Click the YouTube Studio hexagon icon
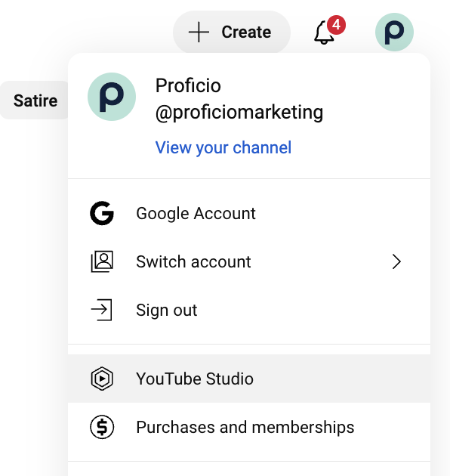 click(x=102, y=379)
